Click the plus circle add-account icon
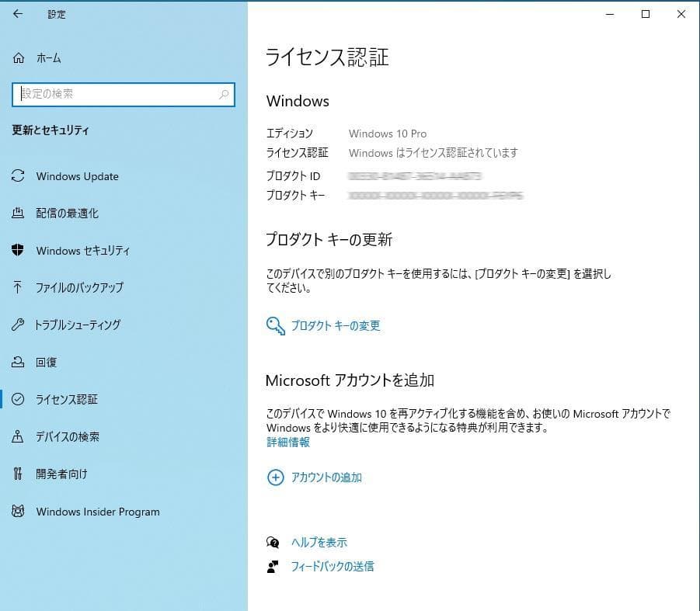 [x=276, y=477]
